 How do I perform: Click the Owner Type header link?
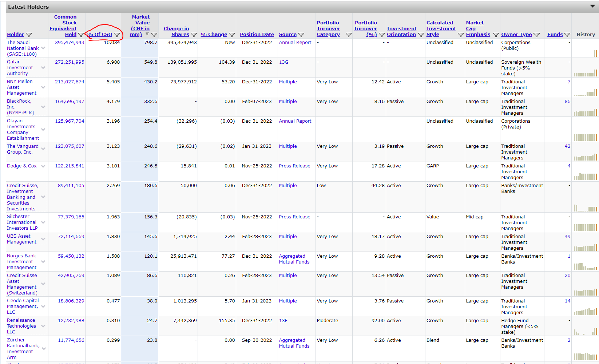click(516, 35)
